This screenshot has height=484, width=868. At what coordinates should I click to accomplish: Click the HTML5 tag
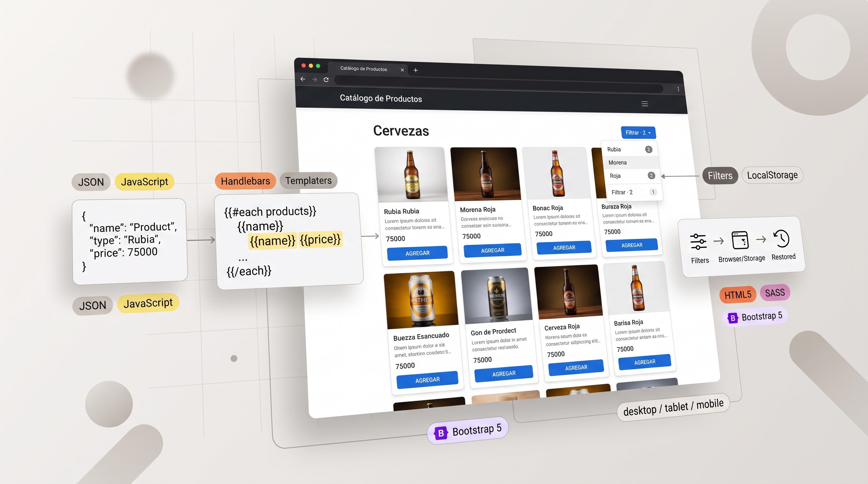click(738, 295)
